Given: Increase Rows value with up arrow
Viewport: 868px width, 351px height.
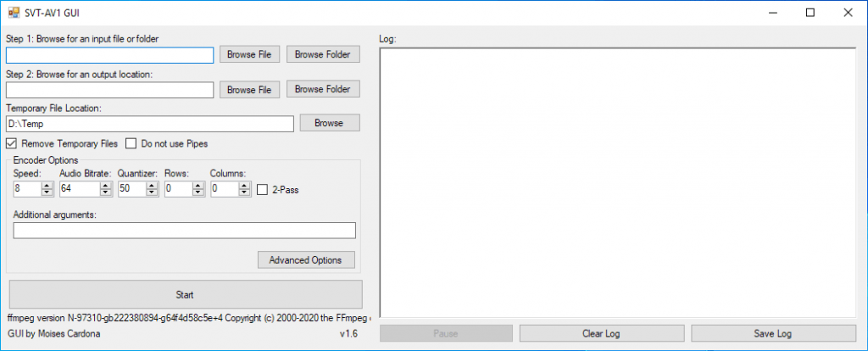Looking at the screenshot, I should 198,186.
